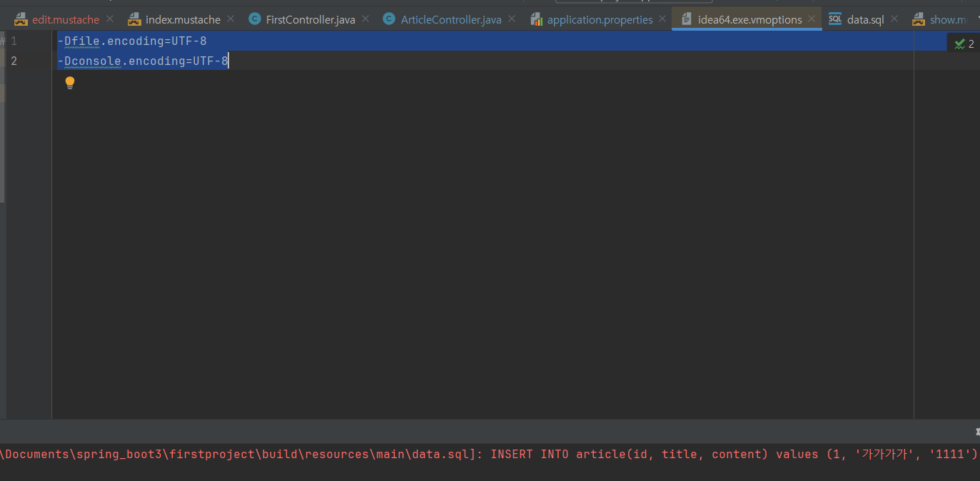Close the index.mustache tab

(231, 19)
